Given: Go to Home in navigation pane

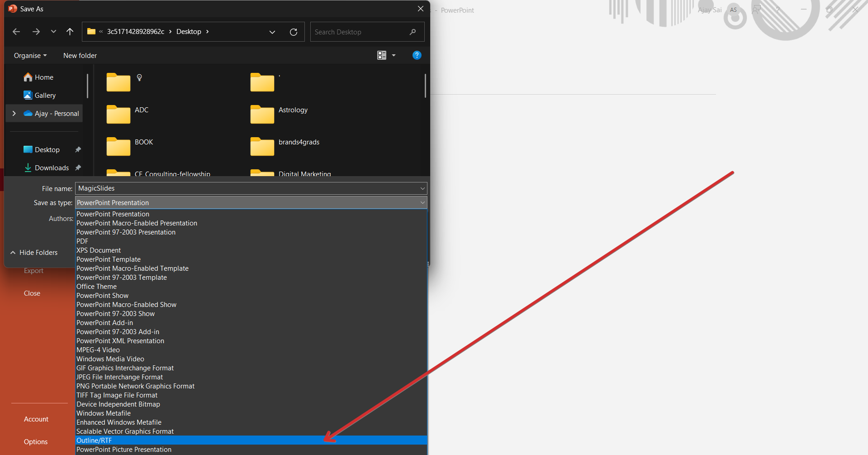Looking at the screenshot, I should coord(44,77).
